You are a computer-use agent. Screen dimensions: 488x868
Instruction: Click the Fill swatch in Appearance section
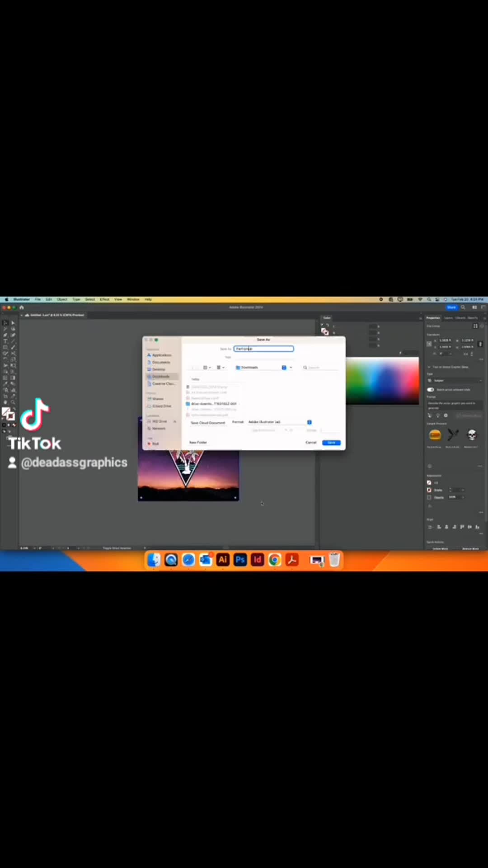pyautogui.click(x=429, y=483)
